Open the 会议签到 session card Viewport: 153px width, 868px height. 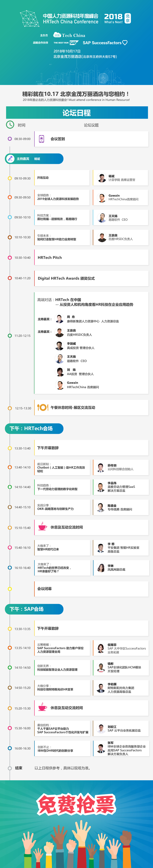(x=91, y=139)
